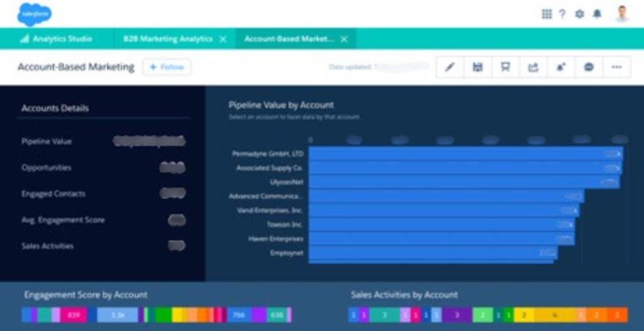Select the Haven Enterprises bar
This screenshot has height=331, width=644.
coord(441,238)
